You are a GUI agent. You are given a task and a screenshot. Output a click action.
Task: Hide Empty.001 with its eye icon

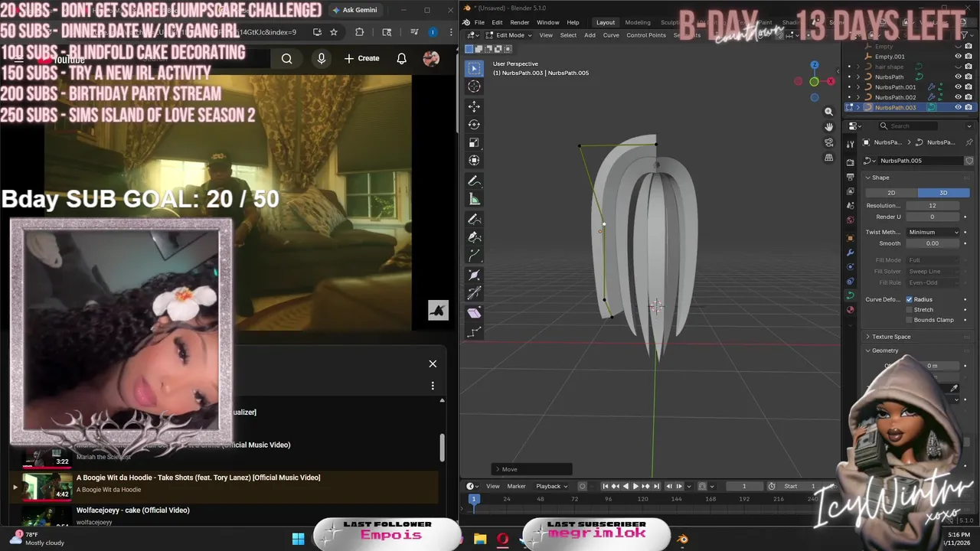tap(958, 56)
